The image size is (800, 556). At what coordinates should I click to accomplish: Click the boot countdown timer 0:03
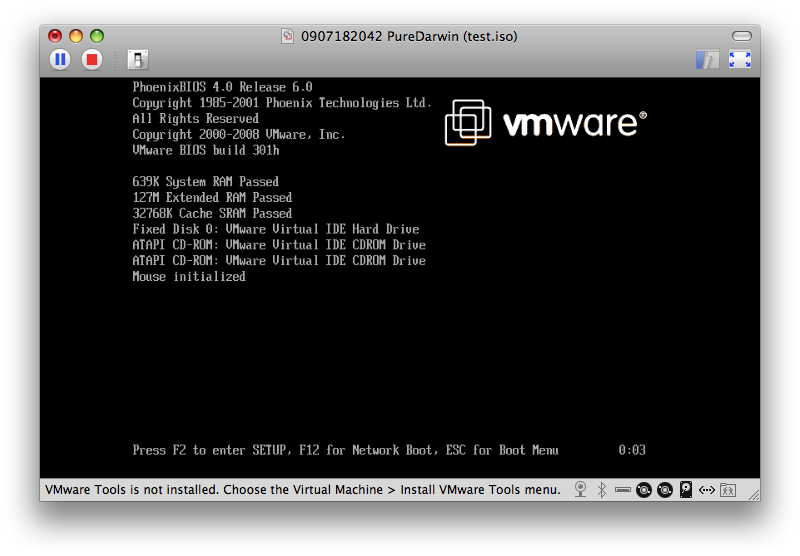(632, 450)
